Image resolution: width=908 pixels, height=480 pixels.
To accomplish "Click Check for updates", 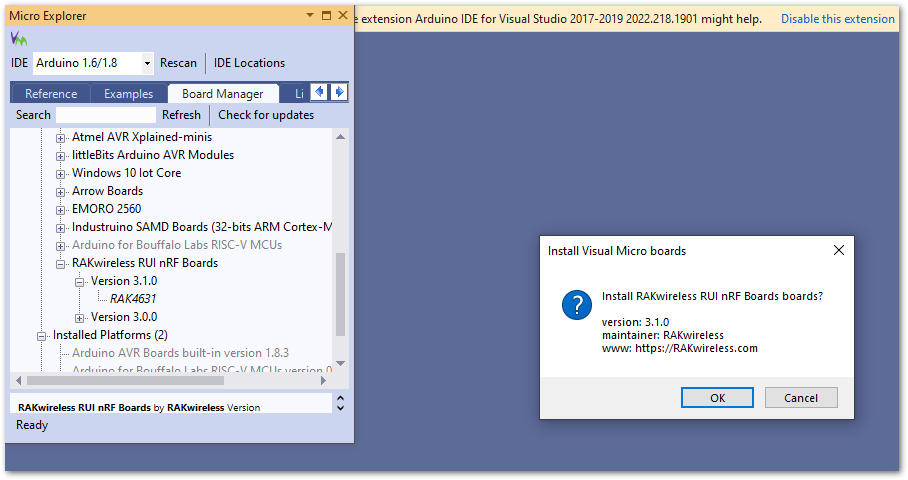I will [266, 115].
